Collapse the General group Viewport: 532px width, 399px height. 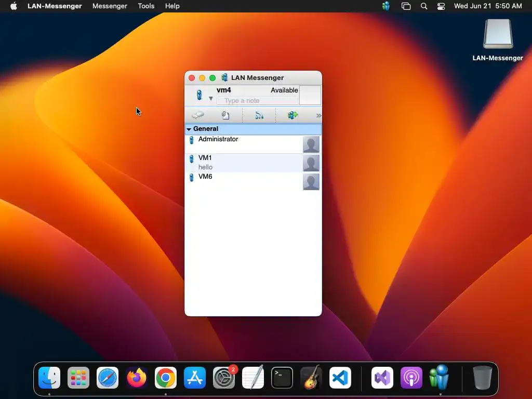tap(189, 129)
